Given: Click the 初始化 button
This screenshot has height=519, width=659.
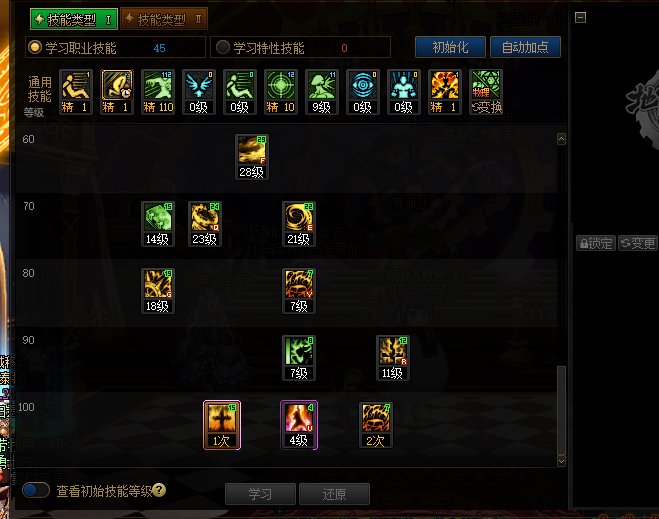Looking at the screenshot, I should pos(450,47).
